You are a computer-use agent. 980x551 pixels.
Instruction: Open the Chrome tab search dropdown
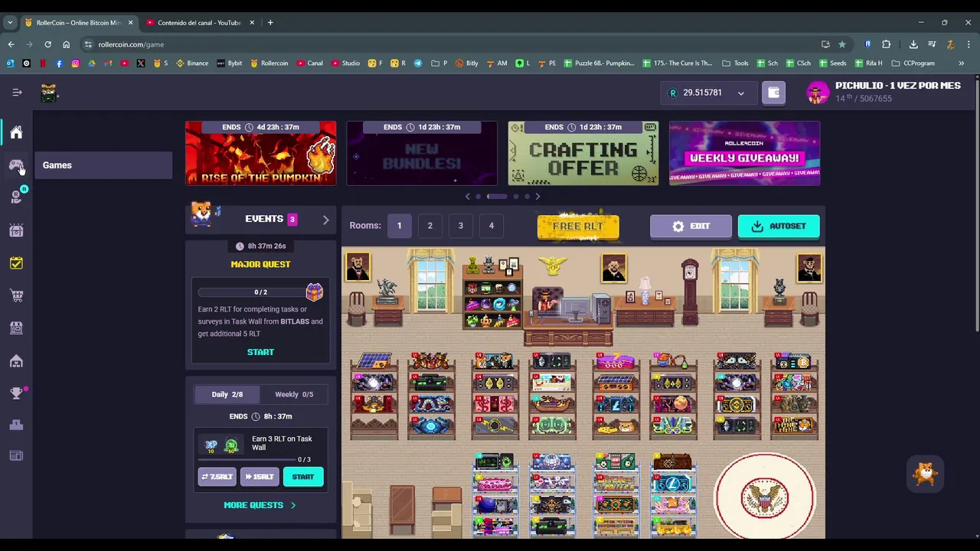10,22
